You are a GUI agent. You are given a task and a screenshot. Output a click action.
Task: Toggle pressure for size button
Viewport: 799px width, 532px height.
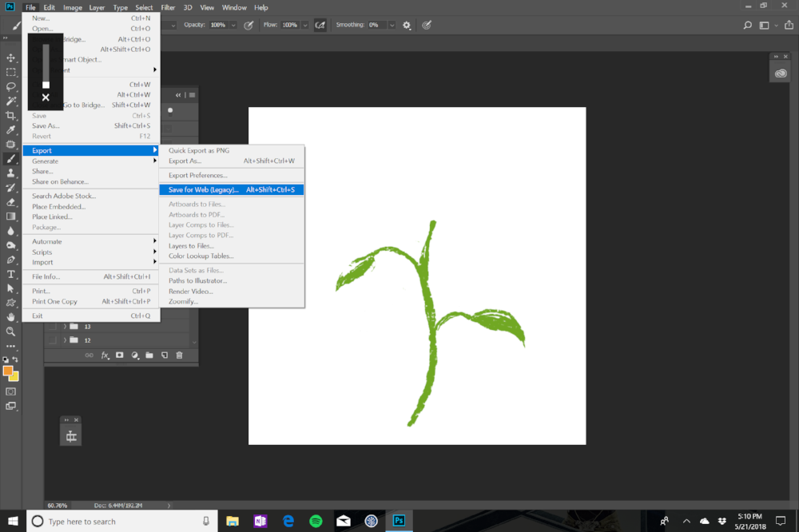pos(427,25)
